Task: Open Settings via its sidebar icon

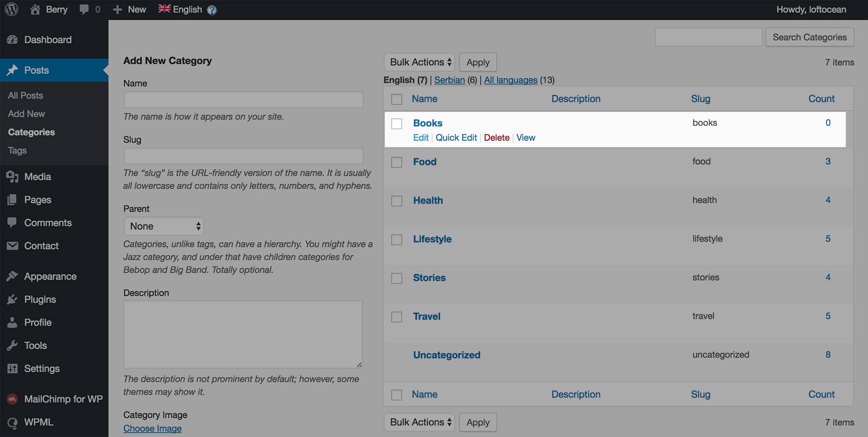Action: pyautogui.click(x=13, y=369)
